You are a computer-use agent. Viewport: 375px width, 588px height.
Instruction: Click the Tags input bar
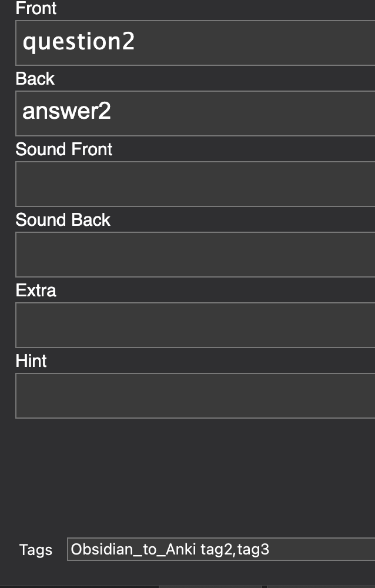235,549
